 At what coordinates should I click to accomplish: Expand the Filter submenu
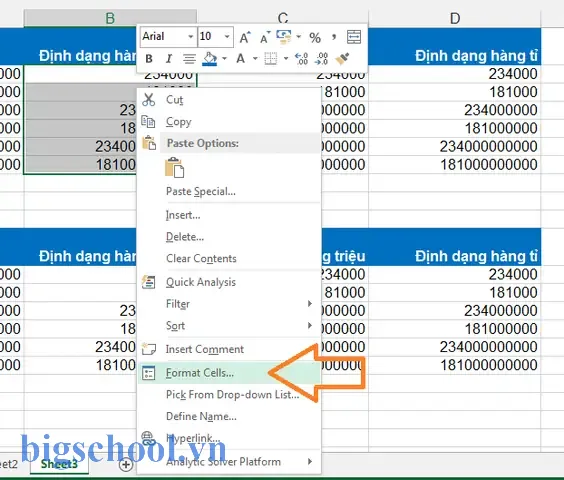click(229, 304)
